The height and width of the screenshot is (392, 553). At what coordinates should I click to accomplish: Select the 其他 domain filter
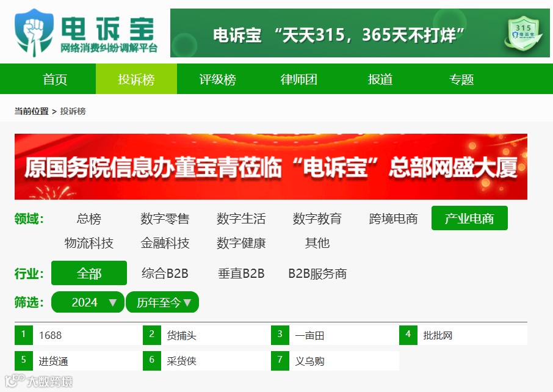click(x=317, y=243)
